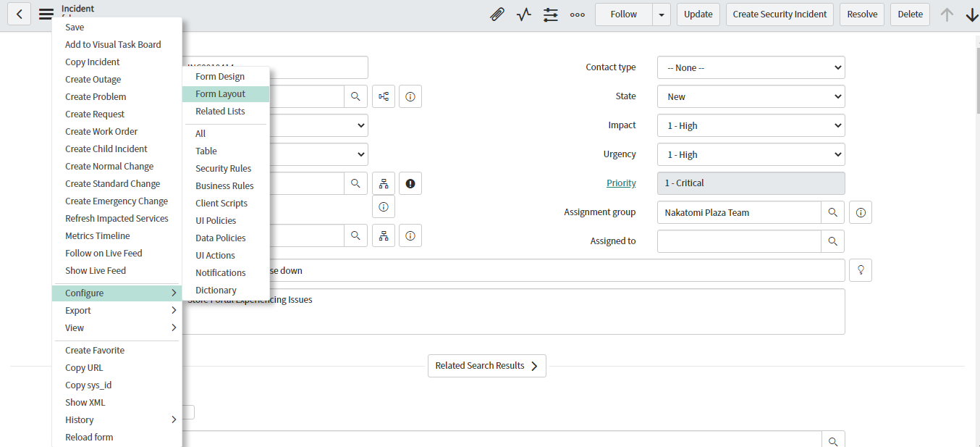Choose Create Problem from context menu
Image resolution: width=980 pixels, height=447 pixels.
pyautogui.click(x=96, y=97)
